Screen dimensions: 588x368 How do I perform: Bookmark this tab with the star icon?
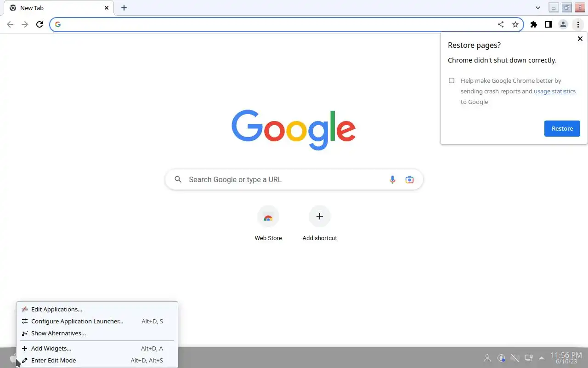pyautogui.click(x=515, y=24)
